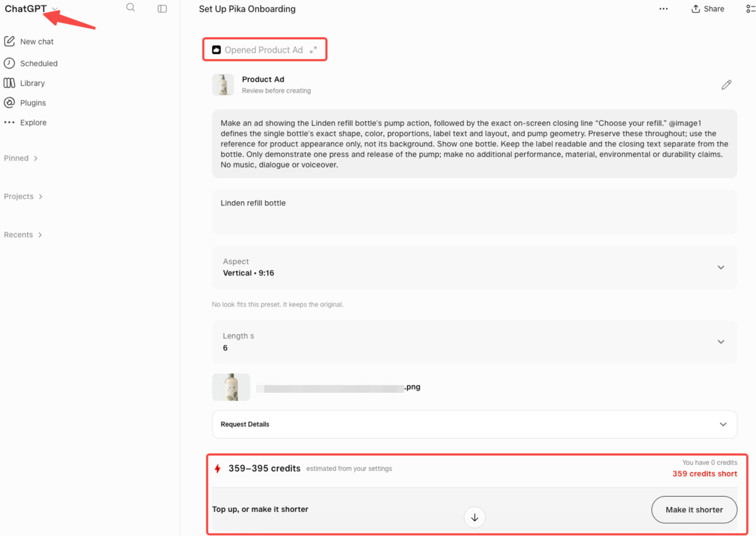Click the ad prompt description text box
This screenshot has width=756, height=536.
[x=474, y=144]
